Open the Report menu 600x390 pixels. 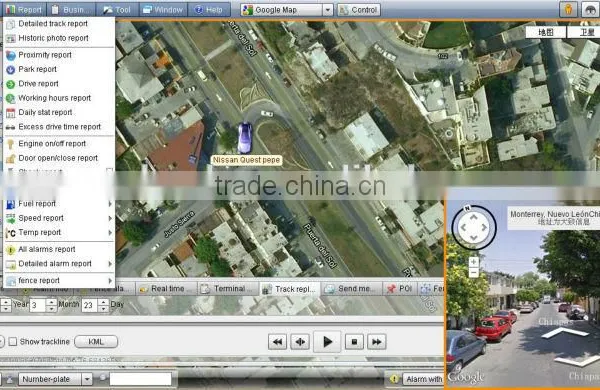tap(23, 10)
